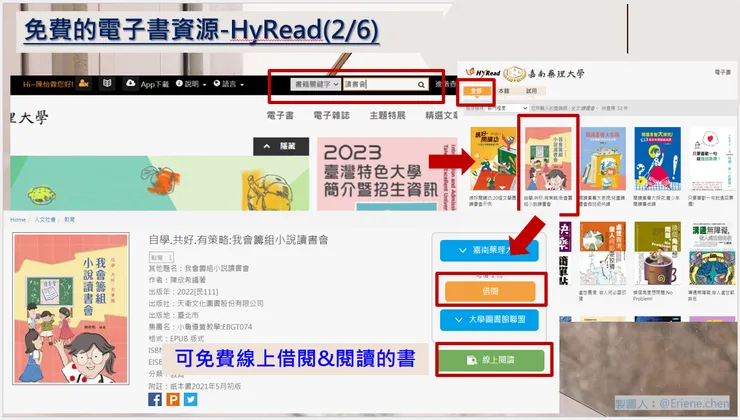Expand the 語言 language dropdown
This screenshot has width=740, height=420.
[228, 84]
